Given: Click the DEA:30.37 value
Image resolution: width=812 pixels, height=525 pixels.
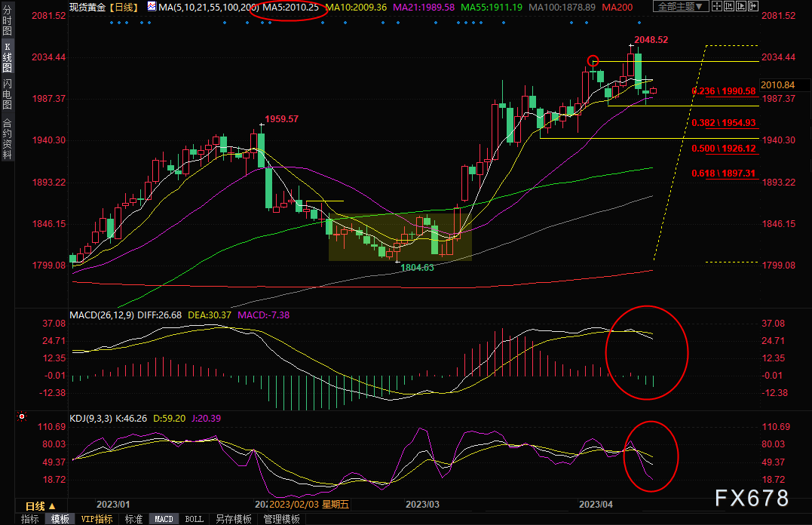Looking at the screenshot, I should click(x=209, y=315).
